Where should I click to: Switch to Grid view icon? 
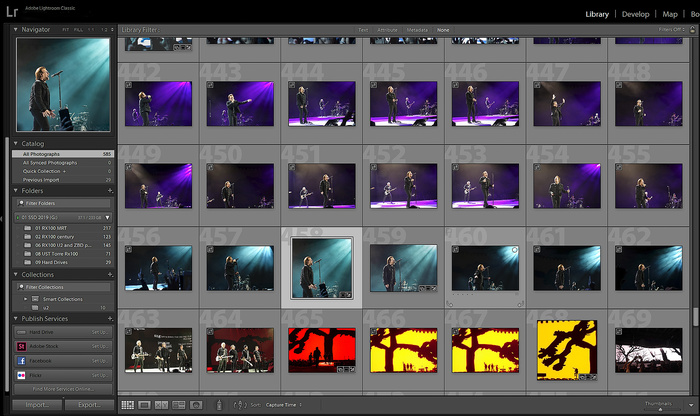pyautogui.click(x=128, y=405)
